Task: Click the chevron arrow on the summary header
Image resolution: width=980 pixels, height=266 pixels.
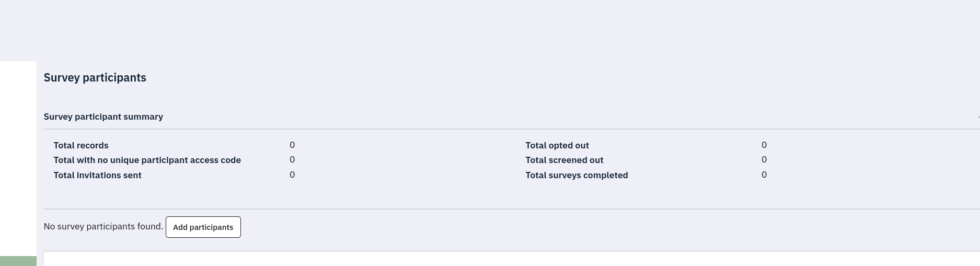Action: point(978,117)
